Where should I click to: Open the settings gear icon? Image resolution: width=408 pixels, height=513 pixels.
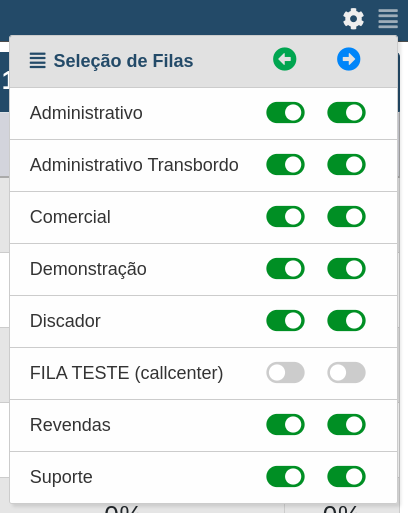pos(353,19)
